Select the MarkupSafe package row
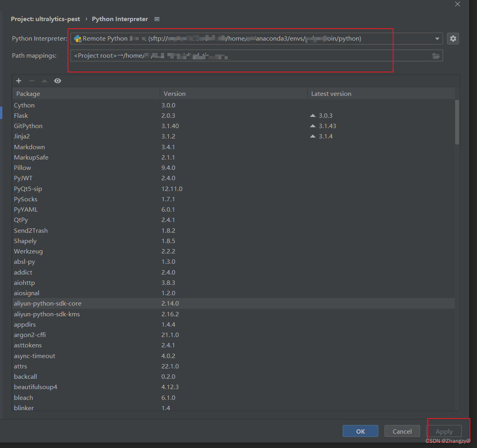Screen dimensions: 477x448 tap(233, 158)
